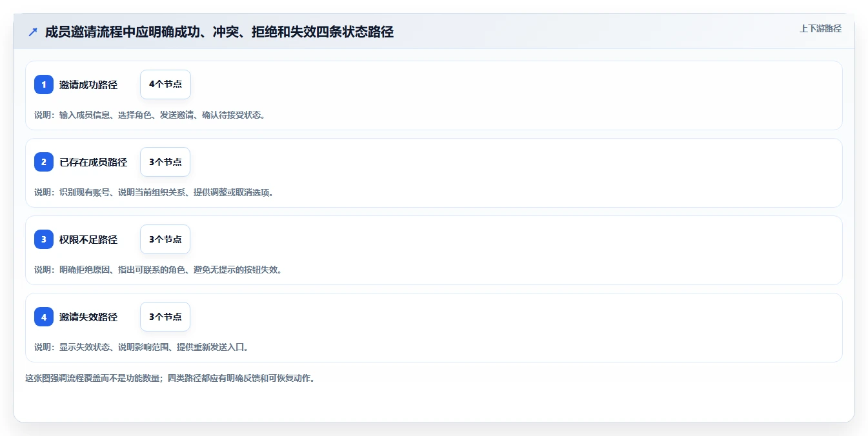Select the 权限不足路径 title text
This screenshot has height=436, width=868.
pyautogui.click(x=88, y=239)
